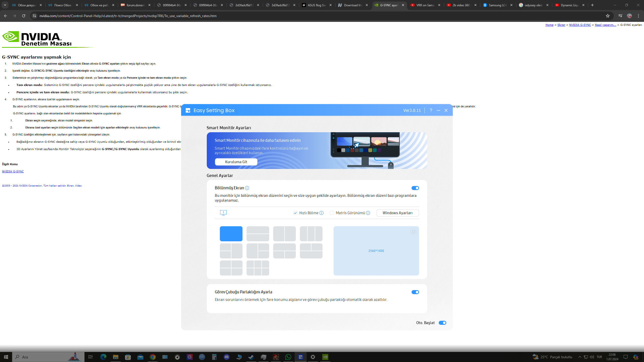
Task: Switch to the forum.donanim browser tab
Action: 136,5
